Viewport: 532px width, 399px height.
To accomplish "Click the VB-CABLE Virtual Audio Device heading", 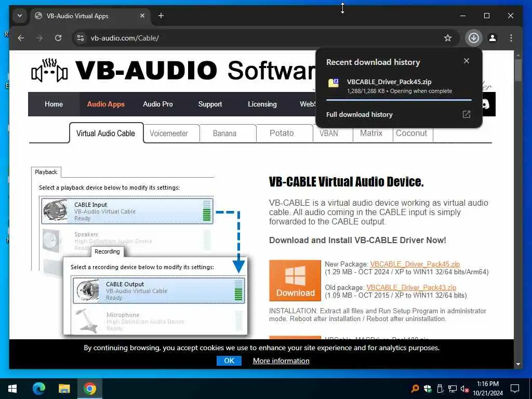I will 346,181.
